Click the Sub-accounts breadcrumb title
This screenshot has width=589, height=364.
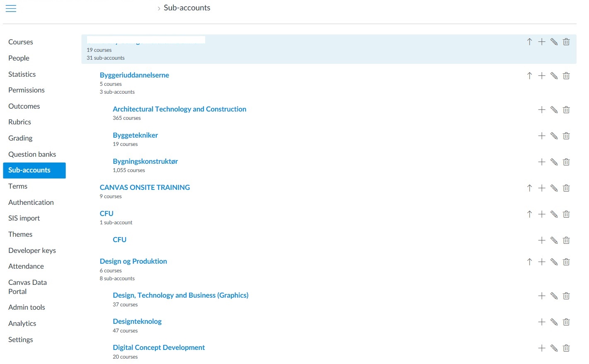point(187,8)
